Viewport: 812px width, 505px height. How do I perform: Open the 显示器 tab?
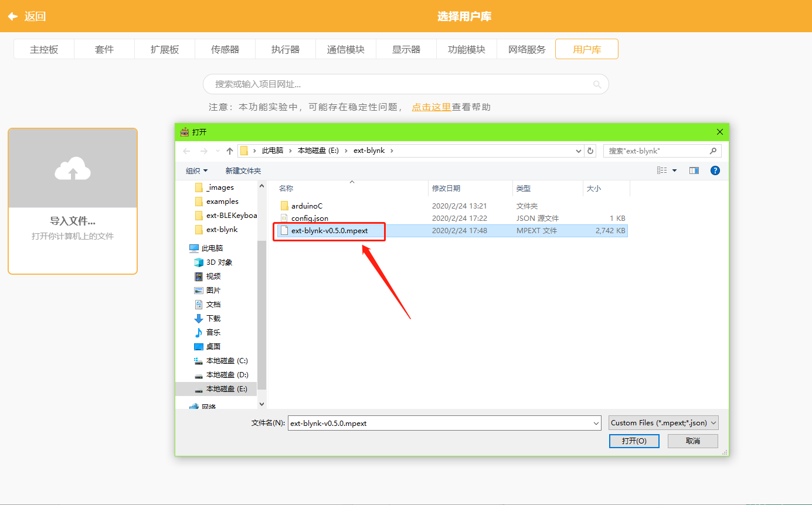click(406, 49)
